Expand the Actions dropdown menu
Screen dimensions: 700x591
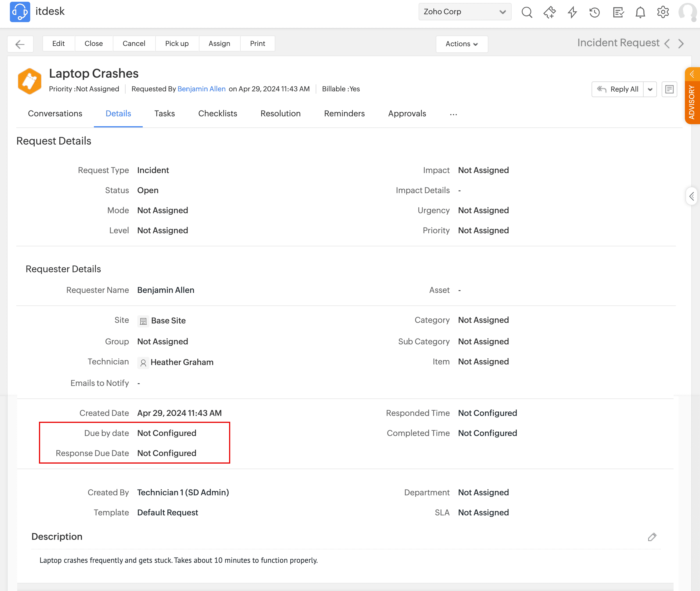click(x=461, y=44)
